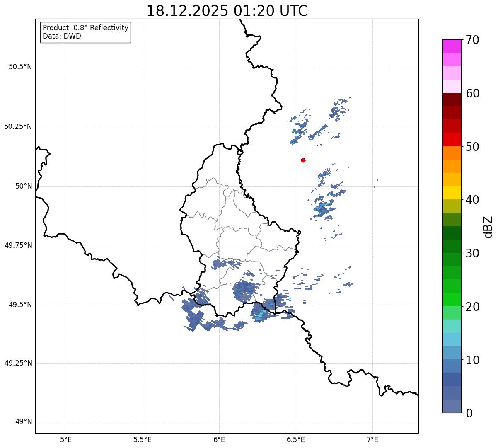
Task: Click the '6.5°E' longitude label
Action: [296, 439]
